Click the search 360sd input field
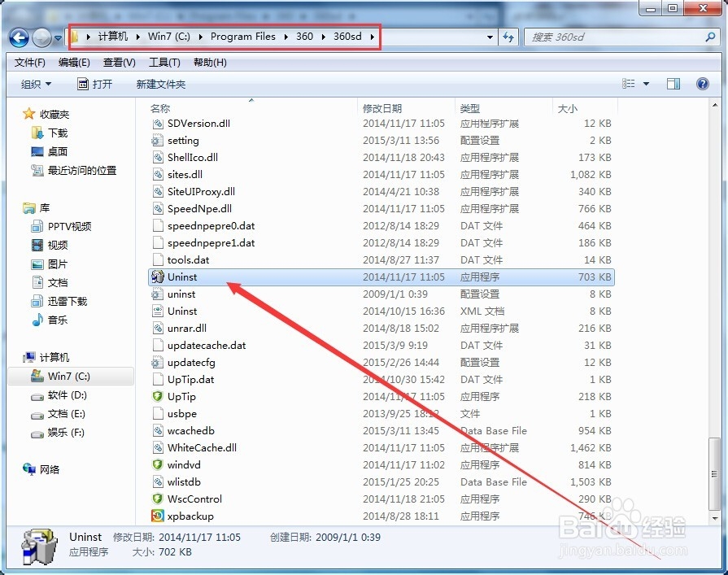Image resolution: width=728 pixels, height=575 pixels. [615, 37]
